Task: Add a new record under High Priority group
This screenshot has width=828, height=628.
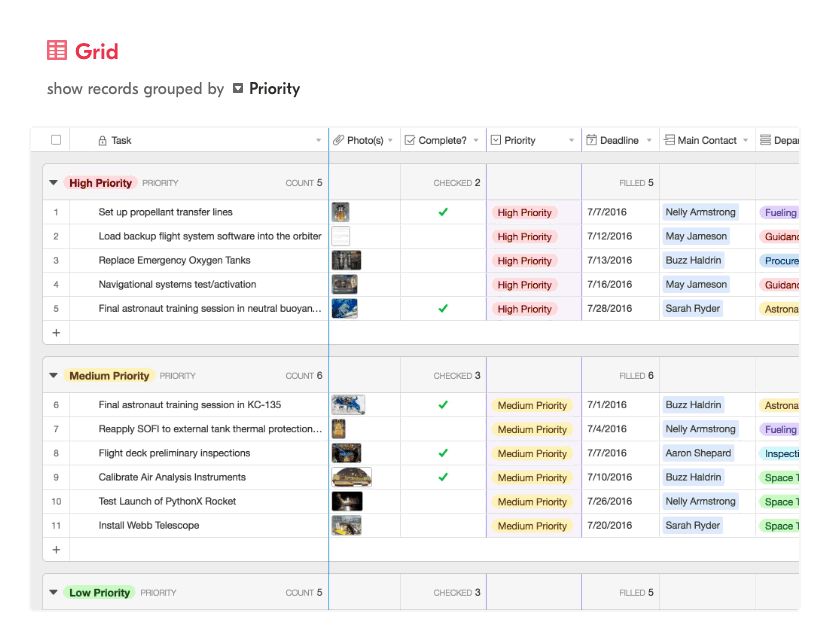Action: coord(56,333)
